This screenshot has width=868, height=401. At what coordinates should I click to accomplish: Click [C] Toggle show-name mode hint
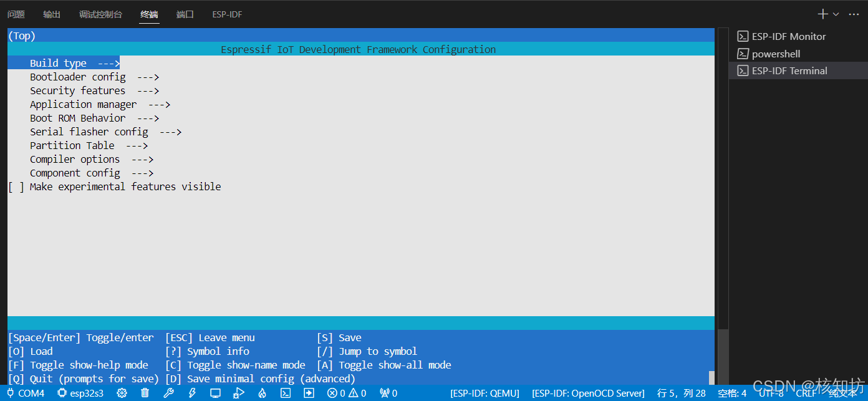(235, 365)
